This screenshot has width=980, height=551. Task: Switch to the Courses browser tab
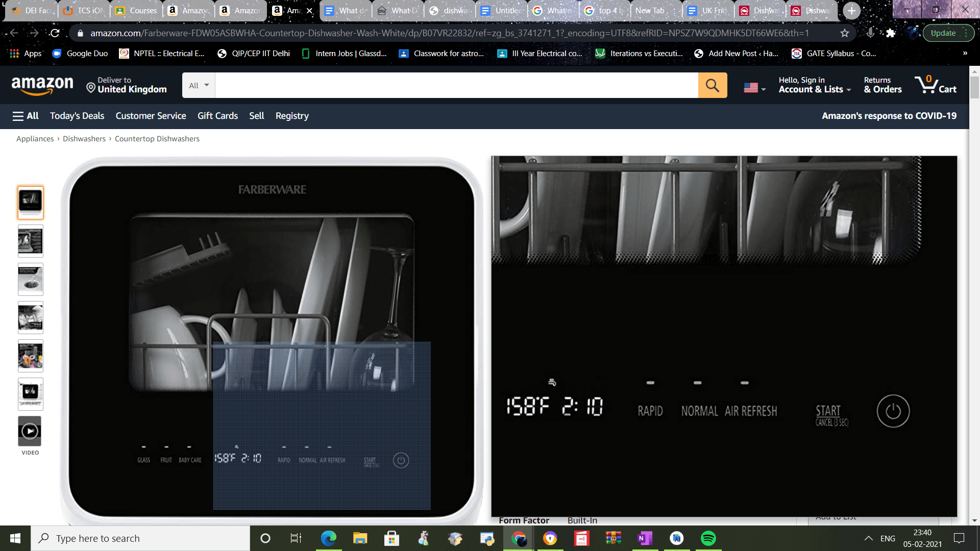137,10
